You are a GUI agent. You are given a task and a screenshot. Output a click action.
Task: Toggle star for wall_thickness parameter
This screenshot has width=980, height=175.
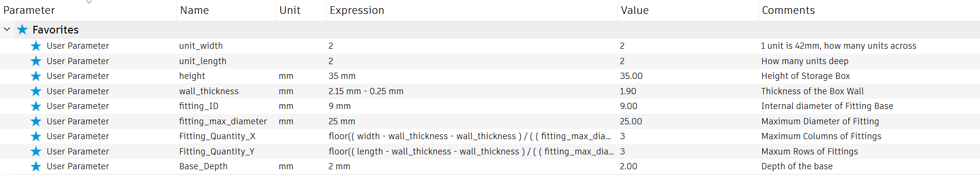[36, 91]
